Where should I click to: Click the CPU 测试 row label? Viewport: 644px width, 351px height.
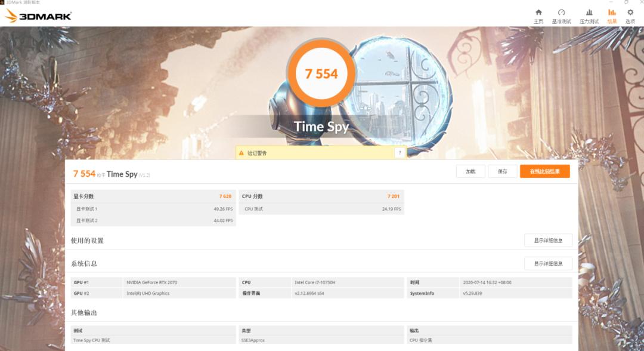[x=254, y=209]
